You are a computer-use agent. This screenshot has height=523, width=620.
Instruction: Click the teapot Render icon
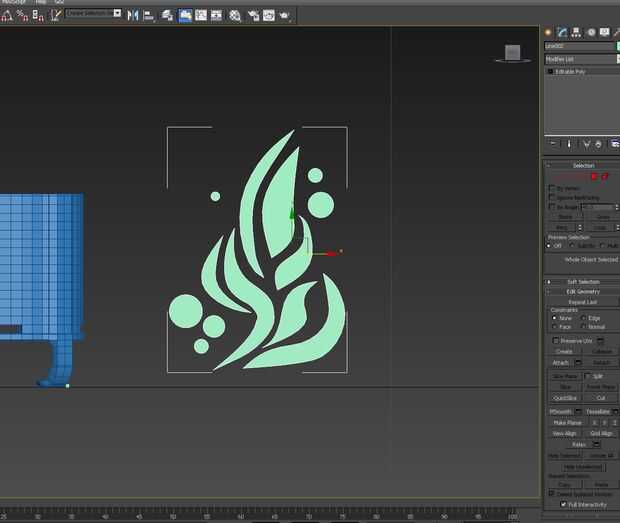point(286,15)
